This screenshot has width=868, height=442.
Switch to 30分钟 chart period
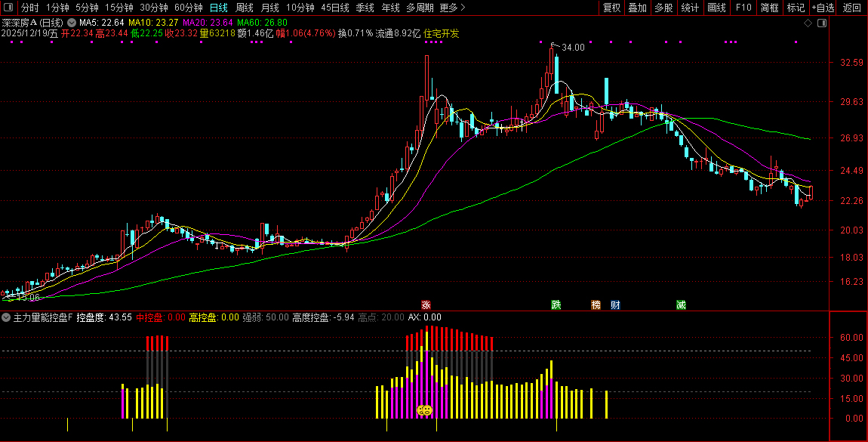click(x=154, y=8)
